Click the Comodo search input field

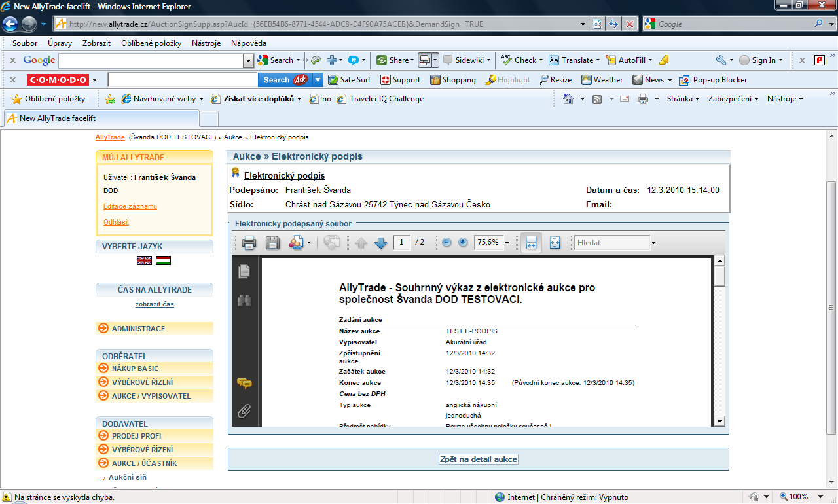tap(183, 80)
